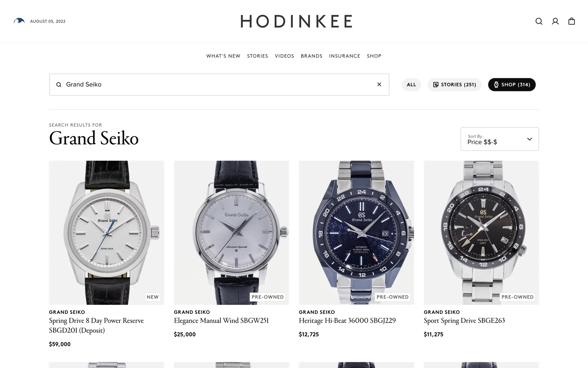
Task: Click the HODINKEE wordmark logo
Action: pyautogui.click(x=296, y=21)
